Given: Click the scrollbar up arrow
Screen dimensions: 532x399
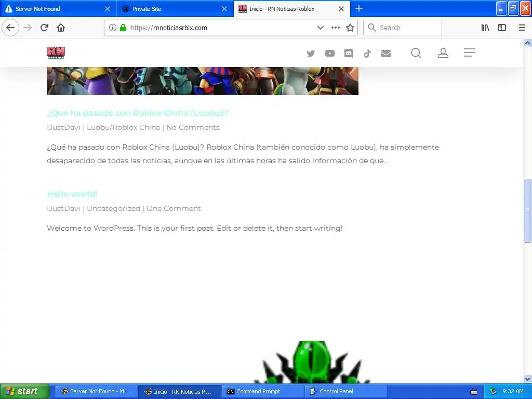Looking at the screenshot, I should click(527, 43).
